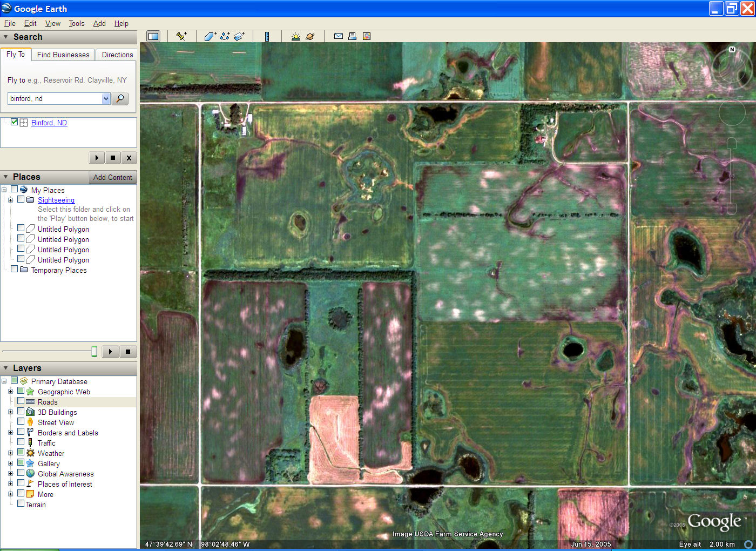Click the play button under search results
The height and width of the screenshot is (551, 756).
97,158
